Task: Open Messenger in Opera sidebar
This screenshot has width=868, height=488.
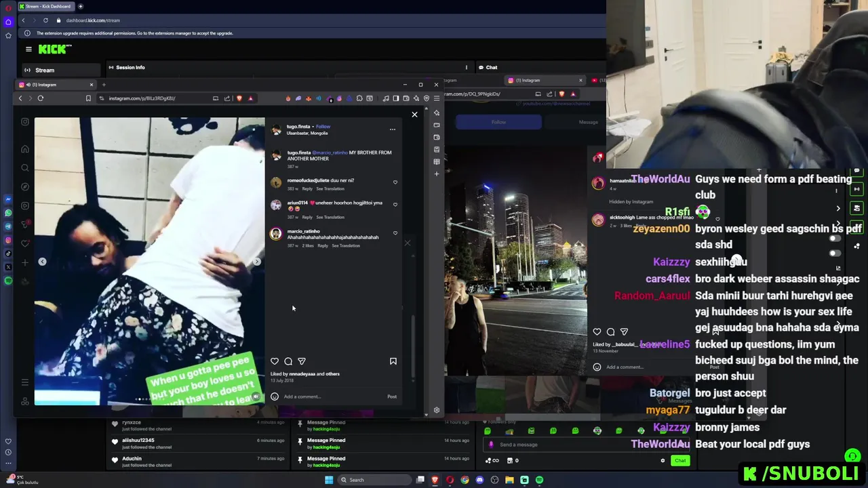Action: point(8,199)
